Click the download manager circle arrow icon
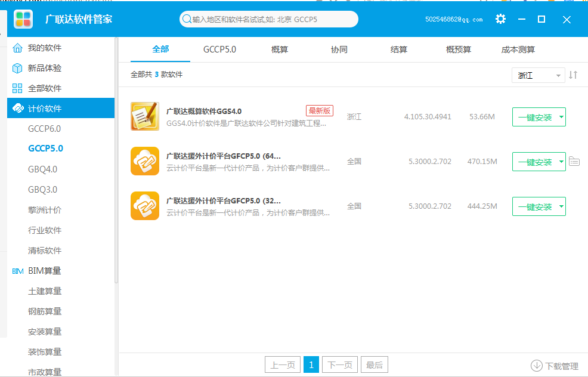The height and width of the screenshot is (377, 588). (x=537, y=366)
